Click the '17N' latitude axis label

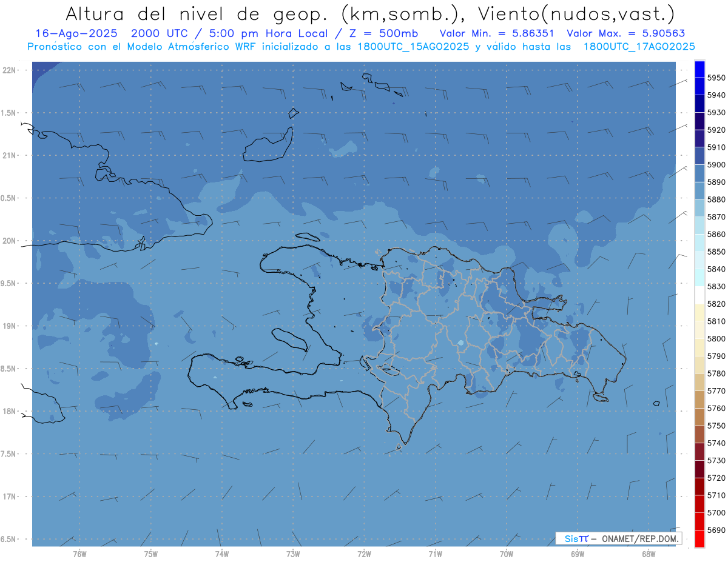click(x=10, y=497)
